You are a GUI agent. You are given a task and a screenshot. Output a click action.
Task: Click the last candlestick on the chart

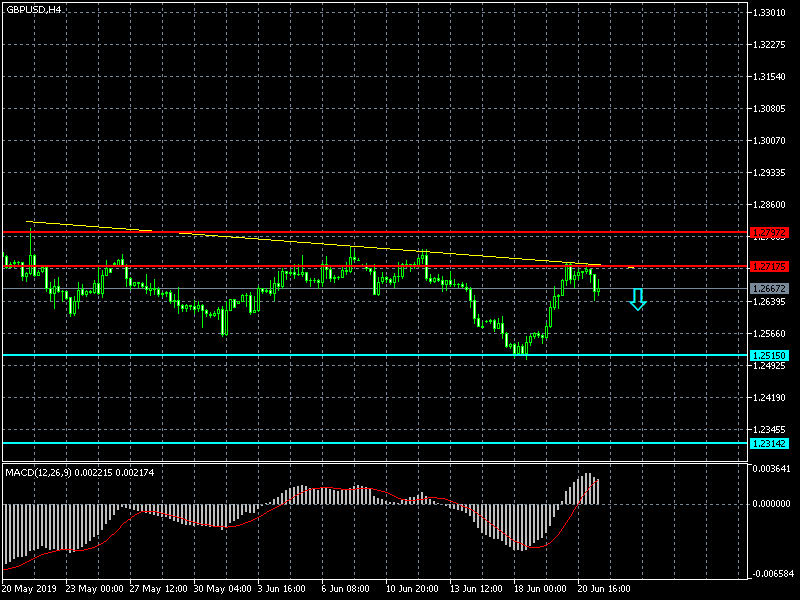pyautogui.click(x=597, y=288)
